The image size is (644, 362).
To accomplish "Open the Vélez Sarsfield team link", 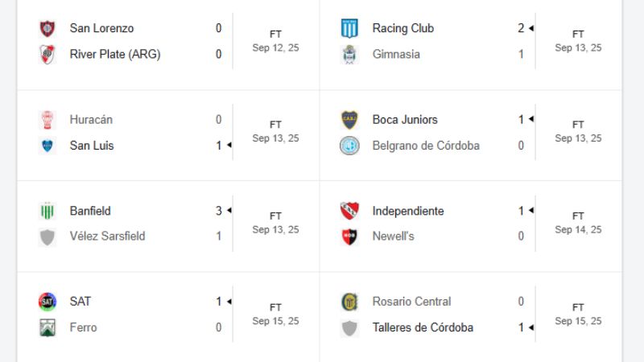I will (107, 237).
